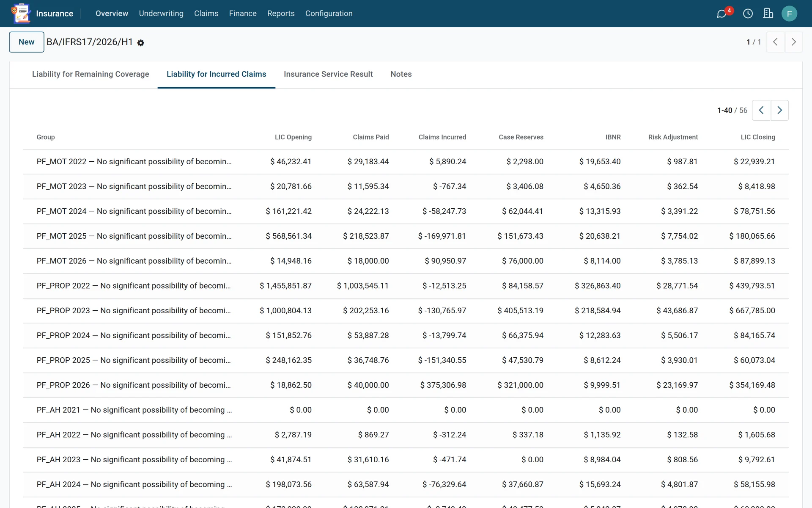This screenshot has height=508, width=812.
Task: Sort by IBNR column header
Action: coord(613,137)
